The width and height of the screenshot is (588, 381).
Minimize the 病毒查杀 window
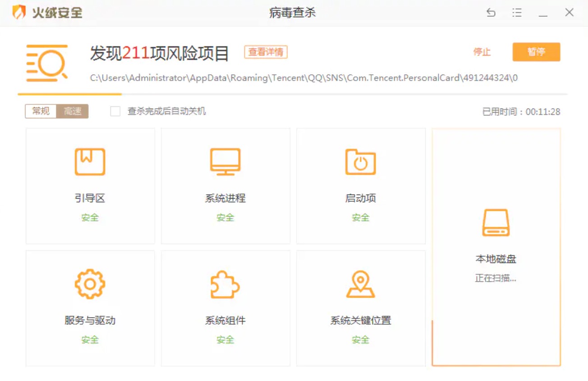543,13
